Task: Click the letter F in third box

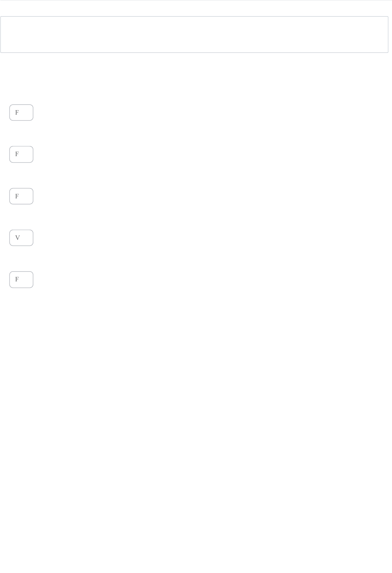Action: click(17, 196)
